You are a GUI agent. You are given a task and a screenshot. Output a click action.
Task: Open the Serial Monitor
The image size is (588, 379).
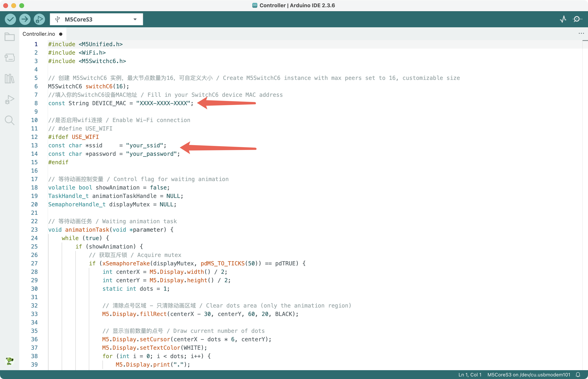point(577,19)
